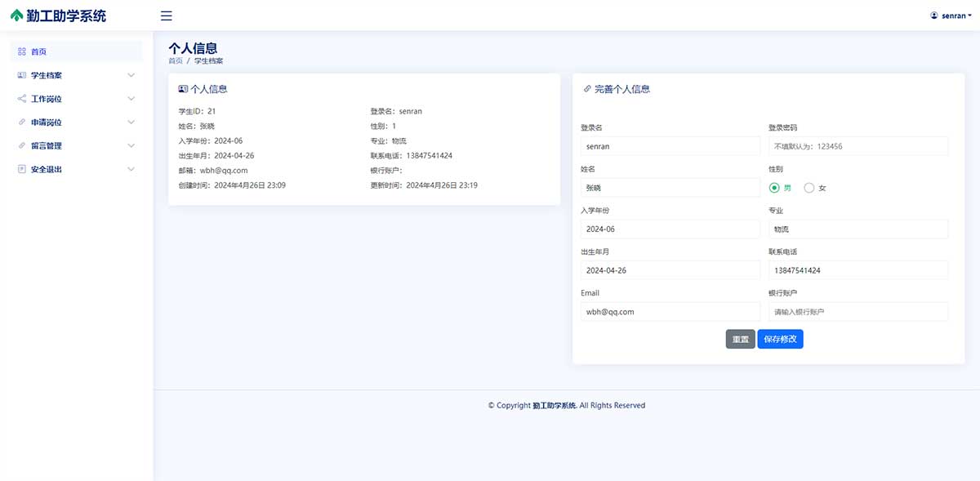Viewport: 980px width, 481px height.
Task: Click the 保存修改 button
Action: tap(780, 339)
